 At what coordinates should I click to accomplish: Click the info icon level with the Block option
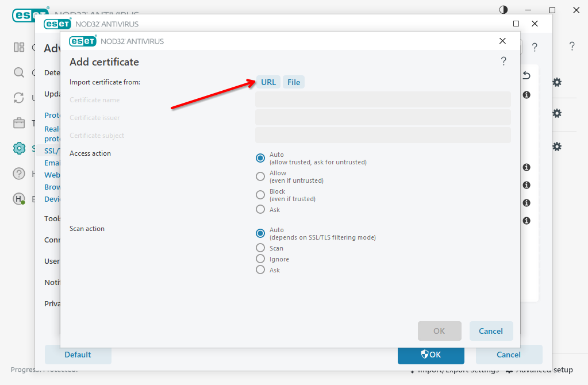tap(526, 185)
